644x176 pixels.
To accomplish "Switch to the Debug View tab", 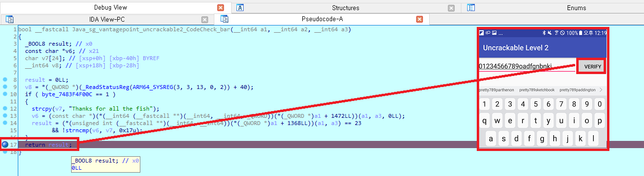I will click(111, 8).
